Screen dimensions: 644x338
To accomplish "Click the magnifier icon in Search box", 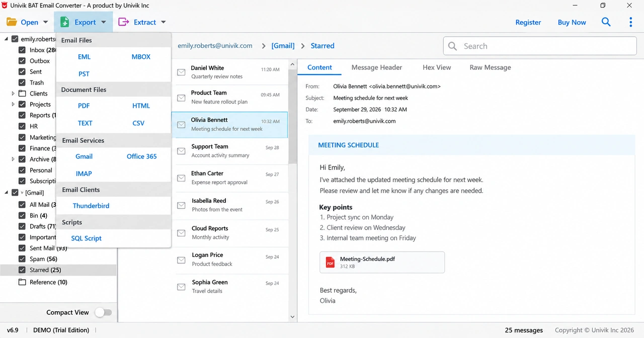I will [452, 46].
